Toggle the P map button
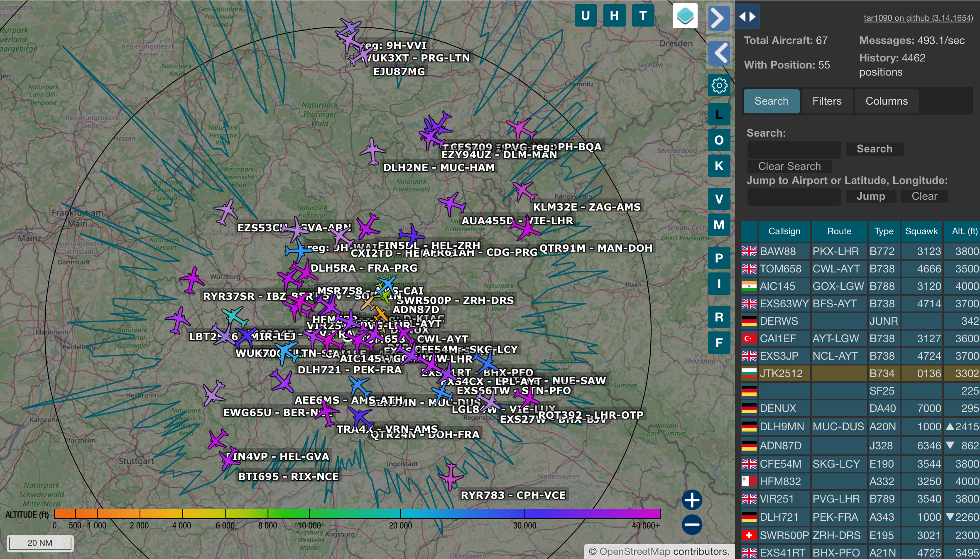This screenshot has width=980, height=559. [x=719, y=258]
